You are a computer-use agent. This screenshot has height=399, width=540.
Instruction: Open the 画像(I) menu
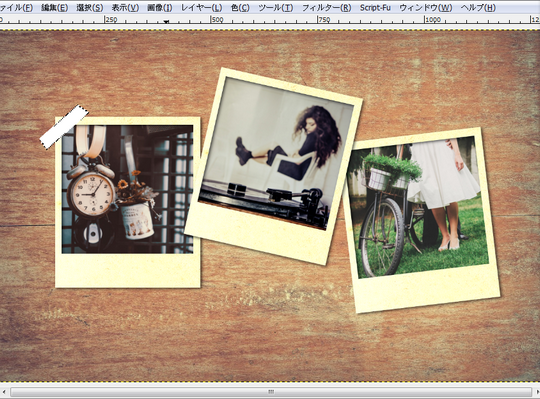[160, 8]
